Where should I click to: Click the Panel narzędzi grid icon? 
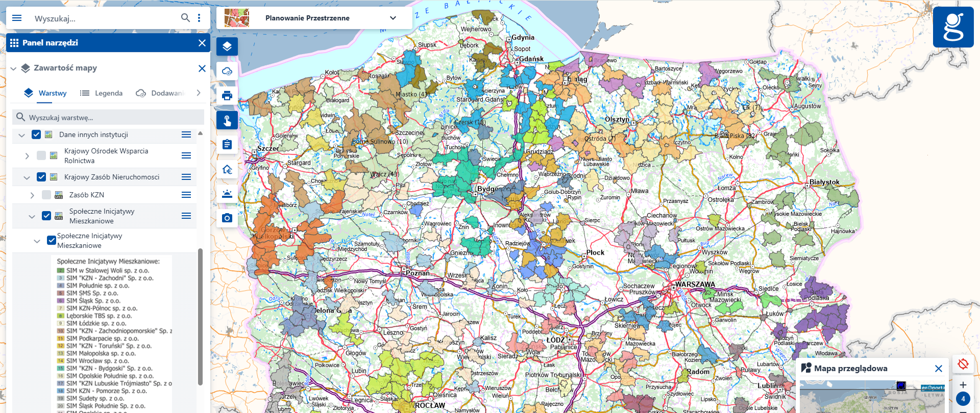point(14,43)
